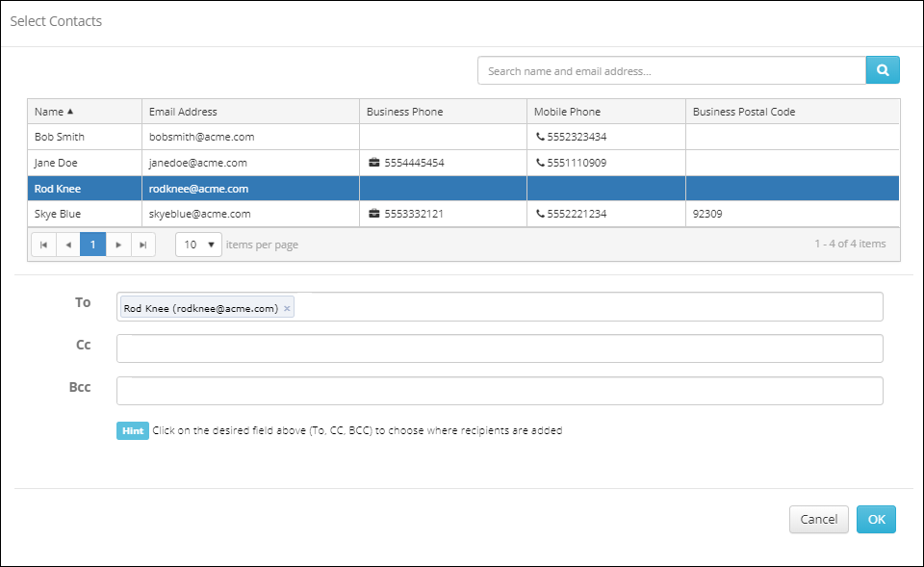
Task: Click the janedoe@acme.com email cell
Action: pyautogui.click(x=250, y=163)
